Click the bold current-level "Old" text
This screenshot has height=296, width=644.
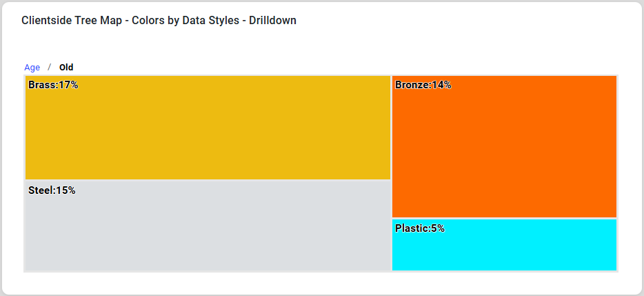coord(66,68)
